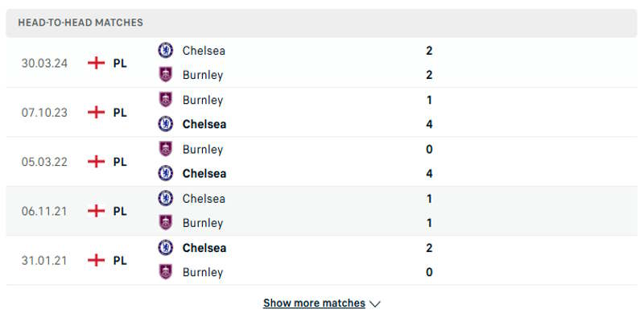Screen dimensions: 644x322
Task: Click England flag next to 30.03.24
Action: (97, 63)
